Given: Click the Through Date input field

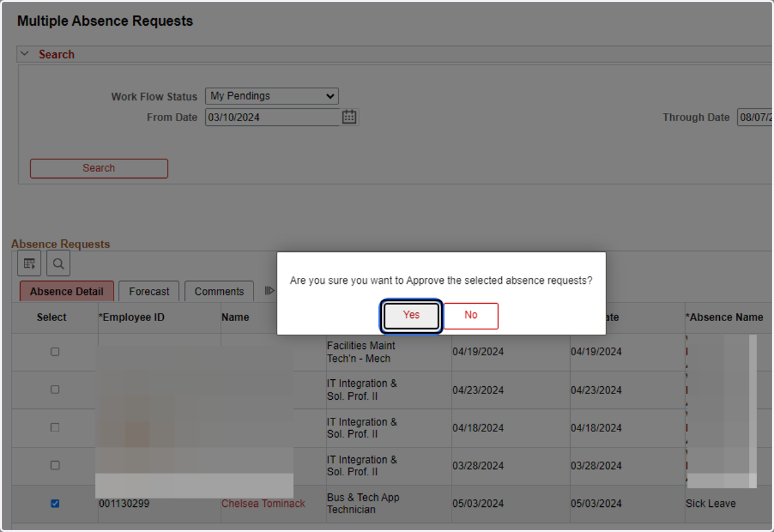Looking at the screenshot, I should coord(755,117).
